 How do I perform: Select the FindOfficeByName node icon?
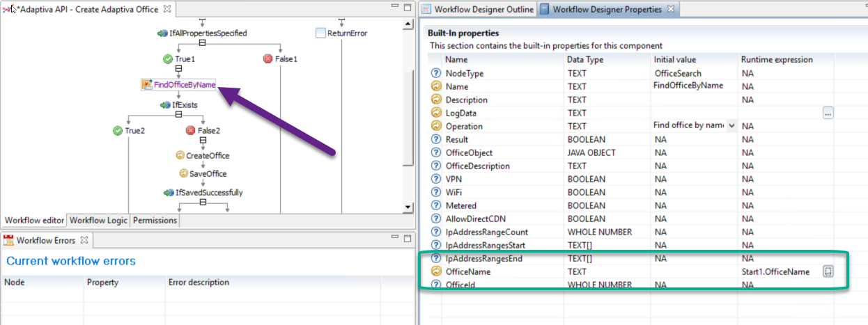(146, 84)
